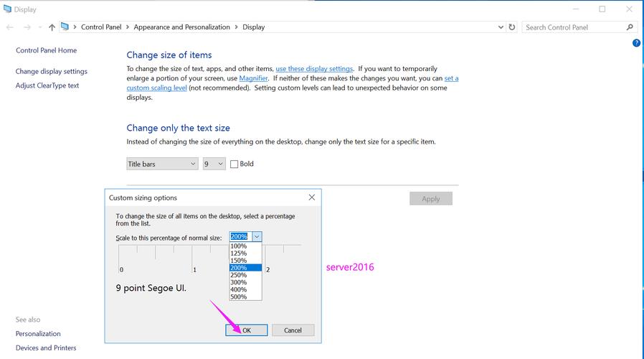Pick 100% from the percentage list
The height and width of the screenshot is (359, 644).
coord(239,246)
